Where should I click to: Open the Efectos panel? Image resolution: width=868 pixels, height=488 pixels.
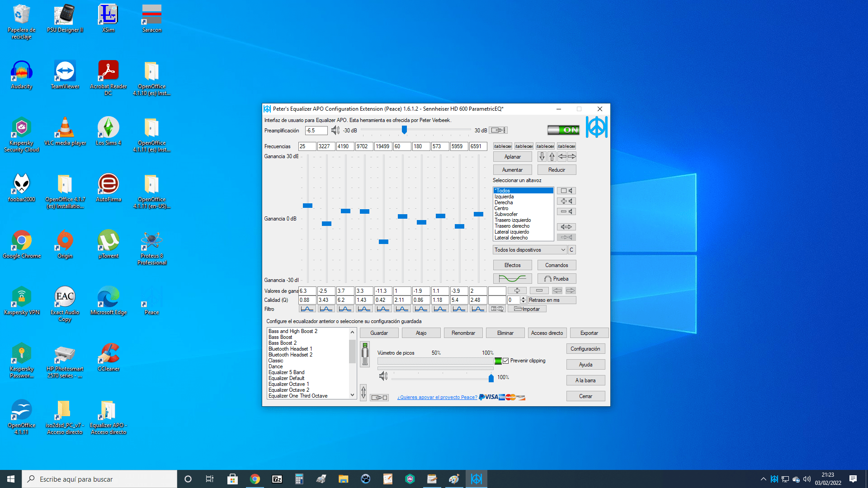pos(513,265)
